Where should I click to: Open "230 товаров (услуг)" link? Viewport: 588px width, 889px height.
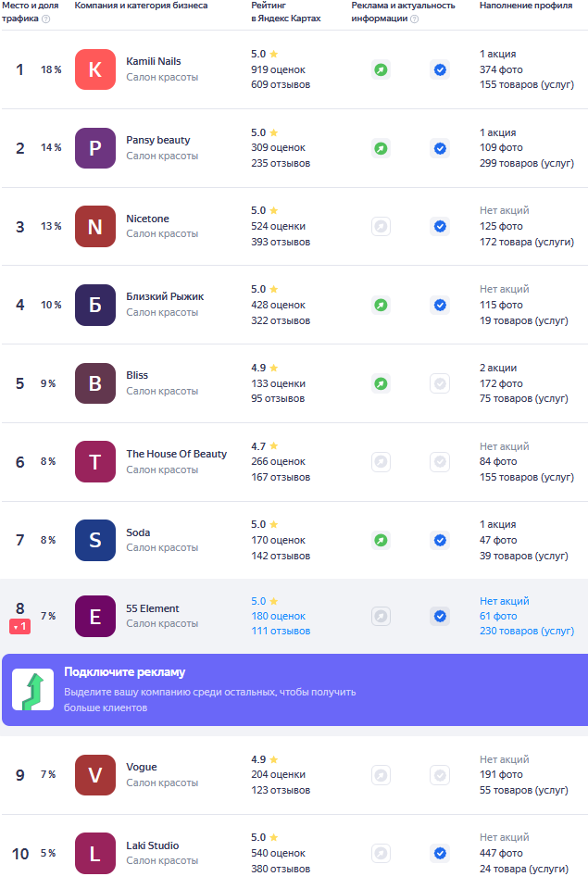coord(527,631)
